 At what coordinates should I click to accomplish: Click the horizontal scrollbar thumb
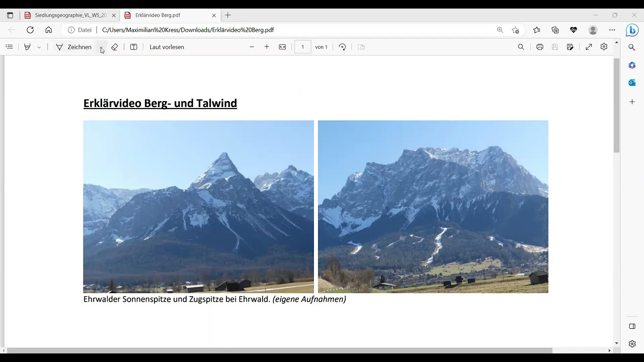[279, 350]
